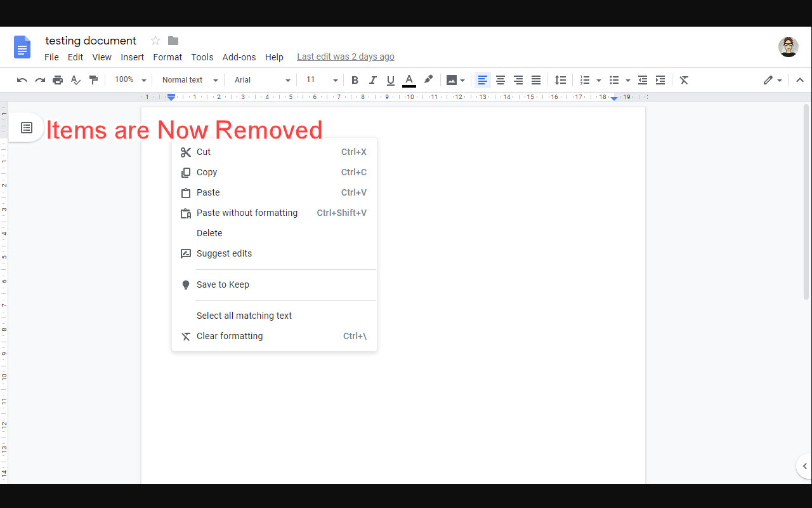The width and height of the screenshot is (812, 508).
Task: Open bulleted list style dropdown arrow
Action: click(x=627, y=81)
